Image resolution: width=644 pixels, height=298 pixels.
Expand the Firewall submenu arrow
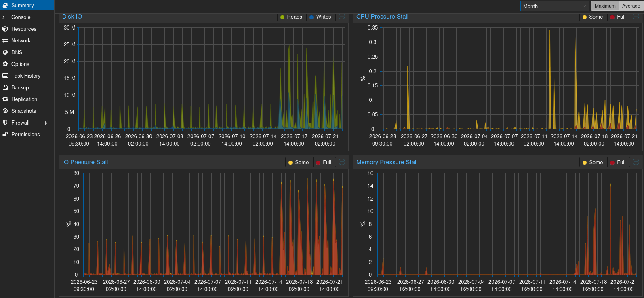[x=46, y=123]
